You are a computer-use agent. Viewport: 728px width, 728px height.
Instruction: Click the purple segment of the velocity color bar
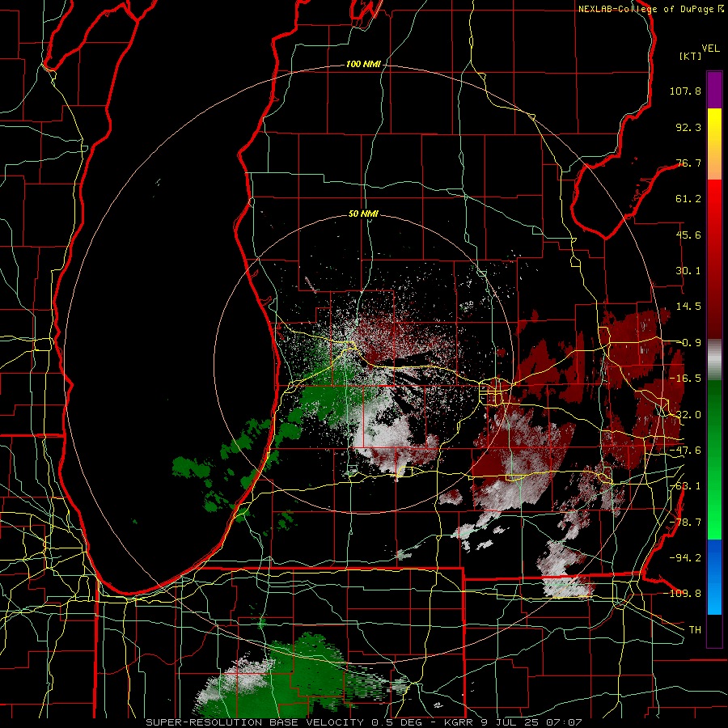pyautogui.click(x=714, y=90)
